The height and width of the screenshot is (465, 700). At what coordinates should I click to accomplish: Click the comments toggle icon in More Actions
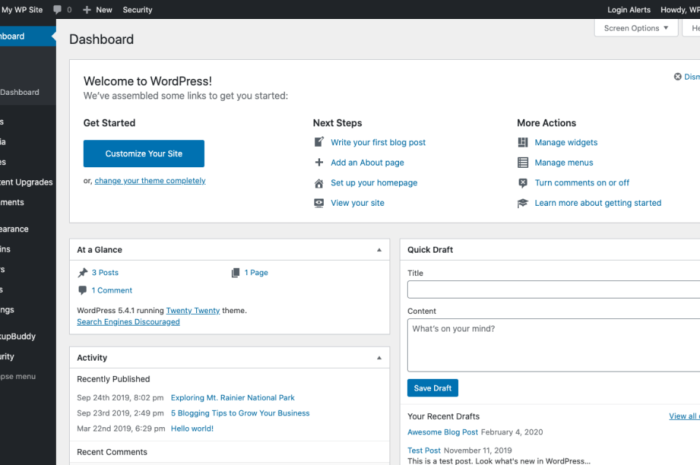[523, 183]
